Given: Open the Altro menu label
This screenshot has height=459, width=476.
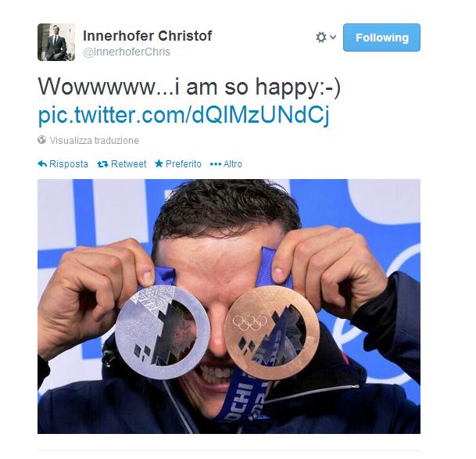Looking at the screenshot, I should (233, 164).
